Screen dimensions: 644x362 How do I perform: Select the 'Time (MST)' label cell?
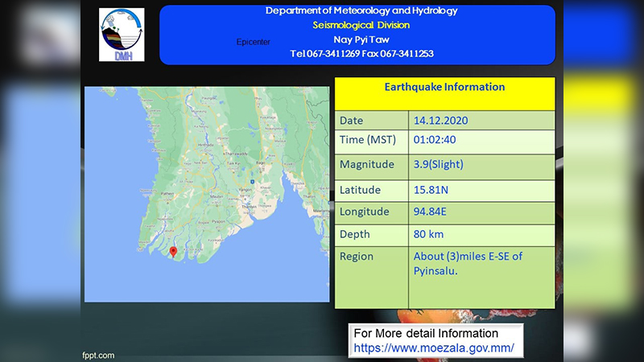pyautogui.click(x=372, y=142)
